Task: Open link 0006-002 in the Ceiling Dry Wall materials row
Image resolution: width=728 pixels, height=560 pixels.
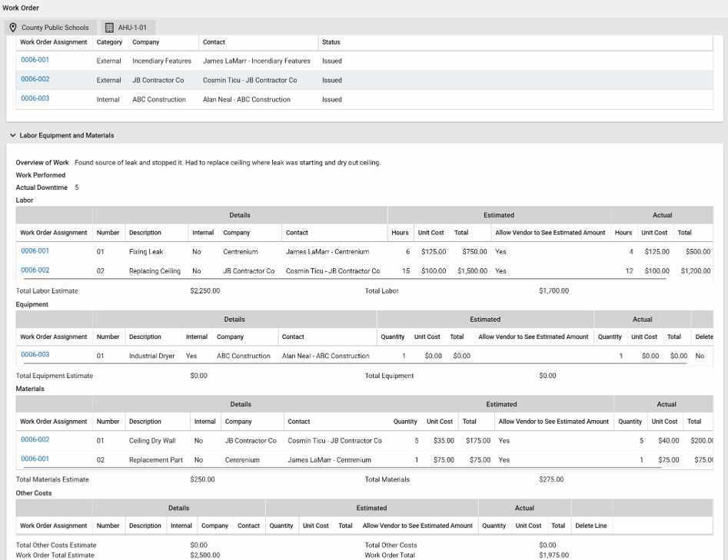Action: (x=35, y=439)
